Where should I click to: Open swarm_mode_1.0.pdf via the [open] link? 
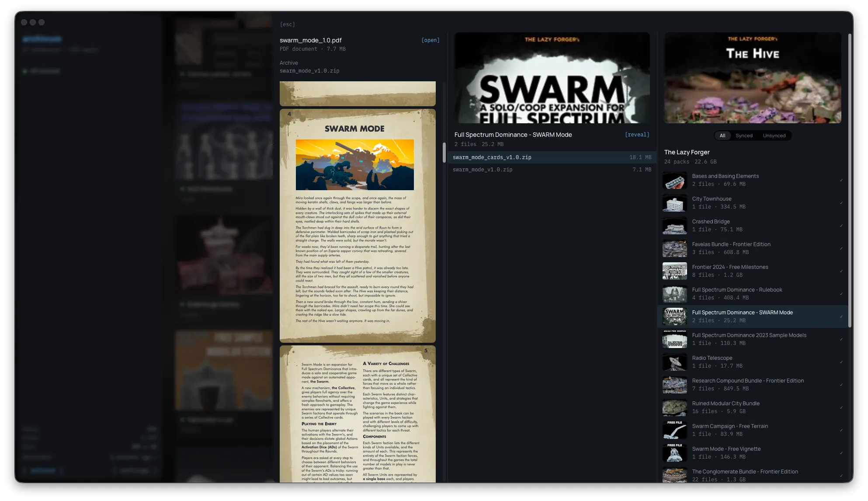(430, 40)
